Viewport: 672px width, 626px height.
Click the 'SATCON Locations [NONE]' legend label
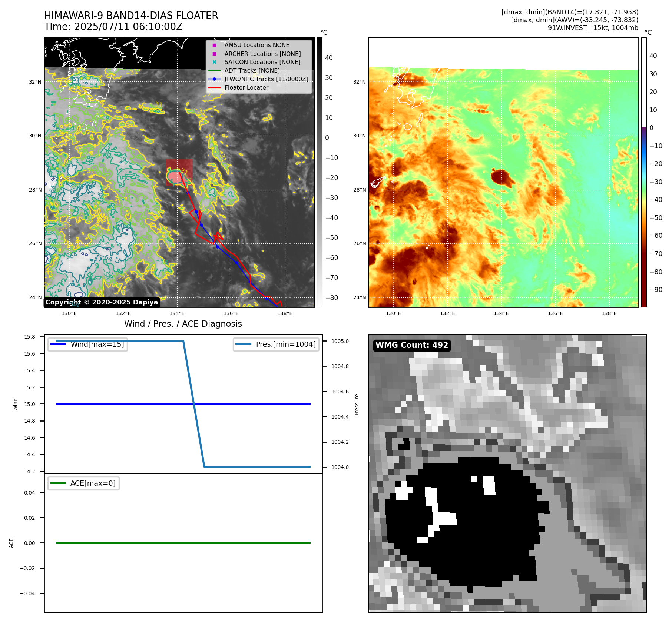pyautogui.click(x=262, y=62)
